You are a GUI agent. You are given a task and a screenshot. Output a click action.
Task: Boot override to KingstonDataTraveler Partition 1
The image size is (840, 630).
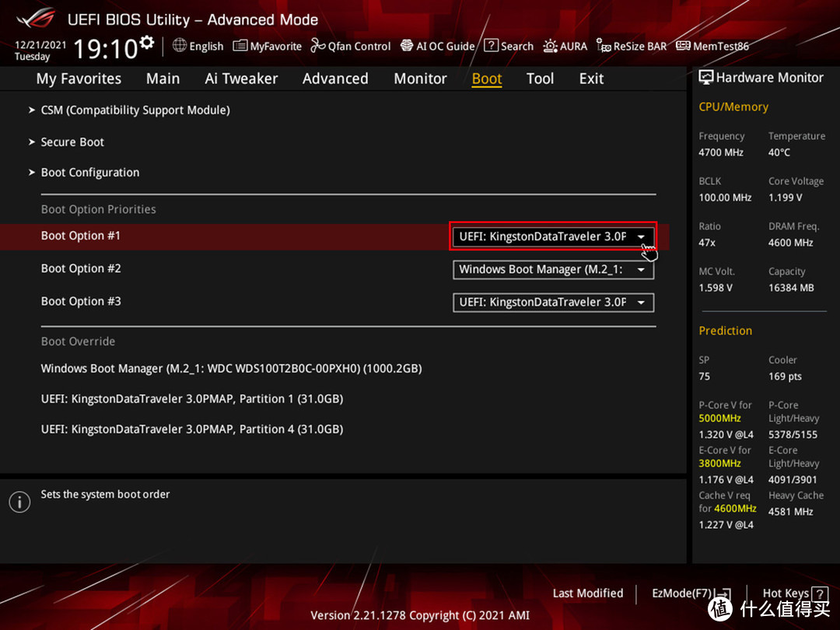pos(192,399)
